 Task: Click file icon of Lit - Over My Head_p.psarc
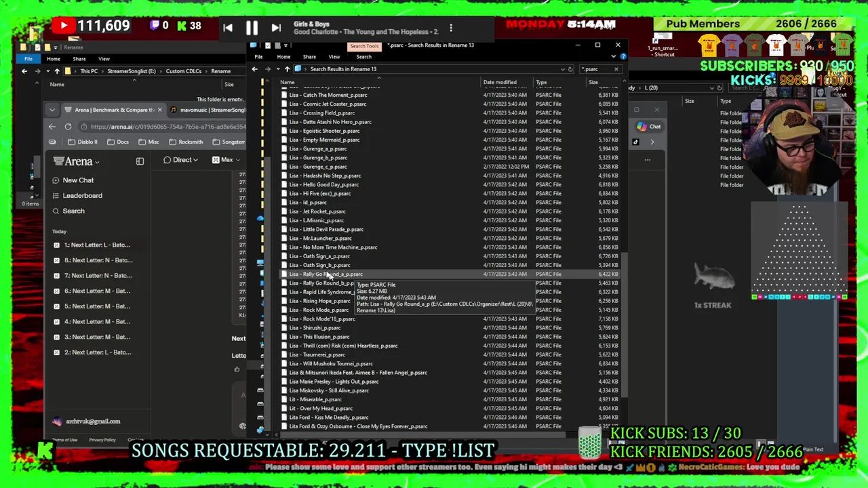[x=284, y=408]
